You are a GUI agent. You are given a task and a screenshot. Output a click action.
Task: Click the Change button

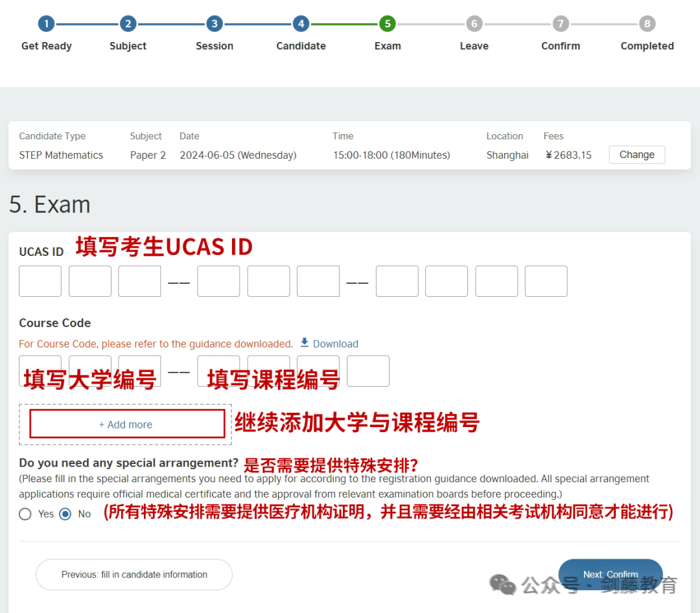tap(637, 155)
